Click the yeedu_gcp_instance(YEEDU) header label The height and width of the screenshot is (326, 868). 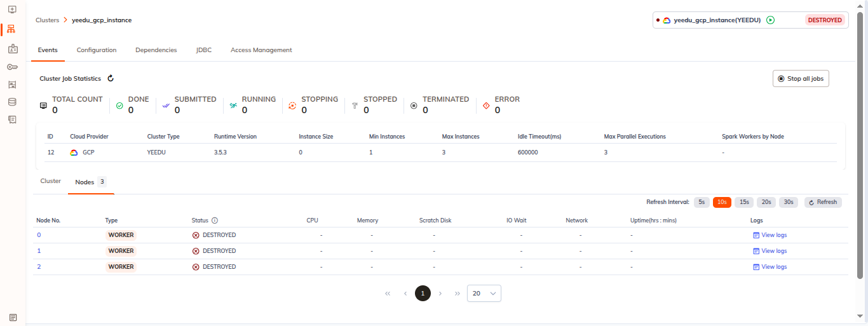(717, 20)
